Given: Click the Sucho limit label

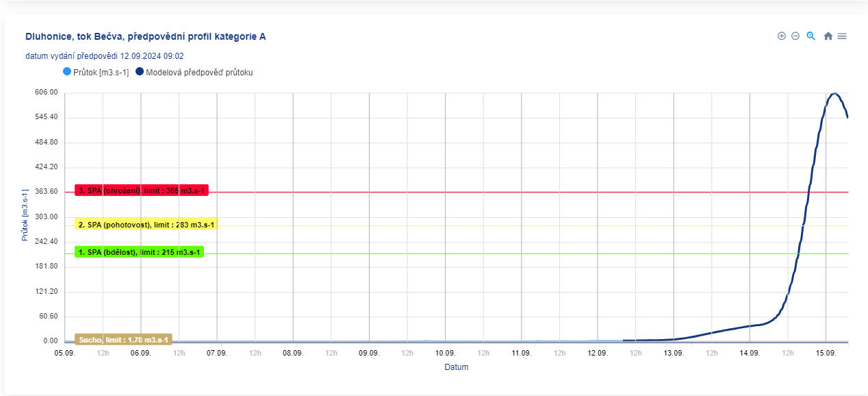Looking at the screenshot, I should click(123, 340).
